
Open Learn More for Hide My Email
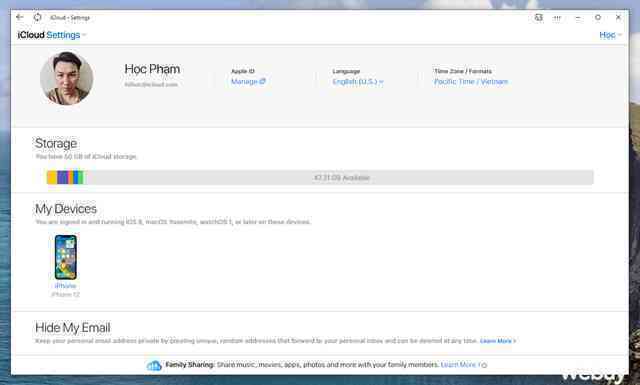tap(498, 341)
